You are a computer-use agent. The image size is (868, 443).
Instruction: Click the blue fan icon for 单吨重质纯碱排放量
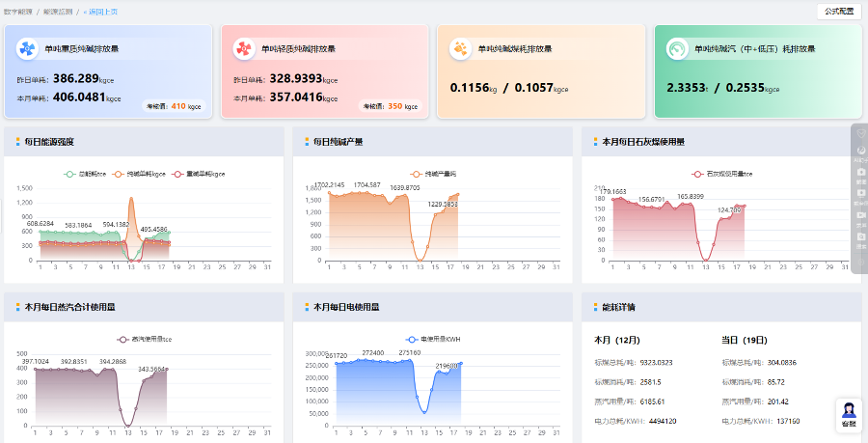pyautogui.click(x=27, y=48)
